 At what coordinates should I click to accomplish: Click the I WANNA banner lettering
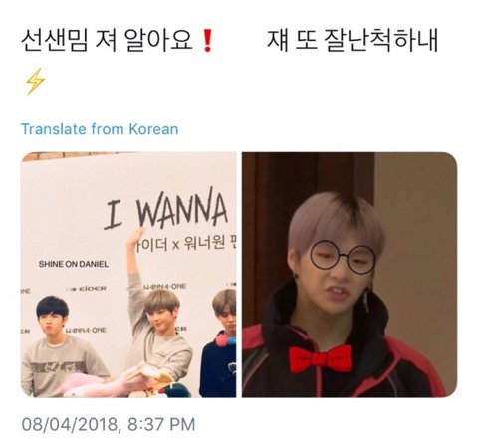pyautogui.click(x=166, y=209)
